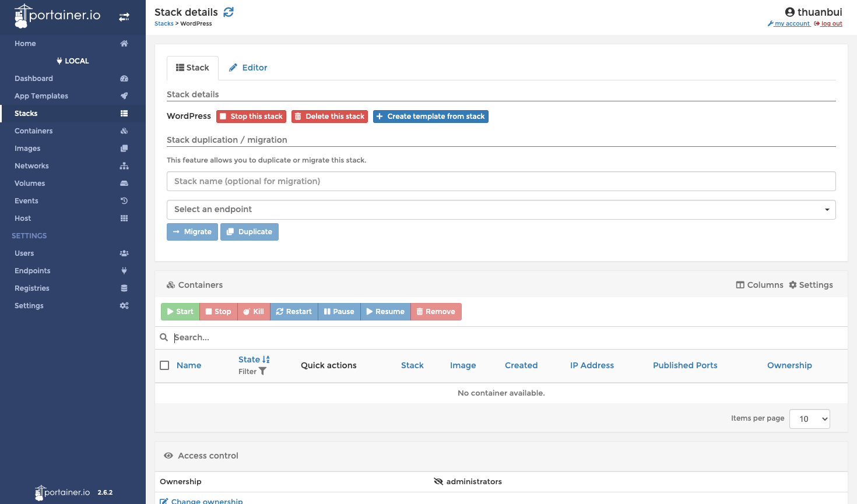The width and height of the screenshot is (857, 504).
Task: Open the container table Settings menu
Action: click(811, 285)
